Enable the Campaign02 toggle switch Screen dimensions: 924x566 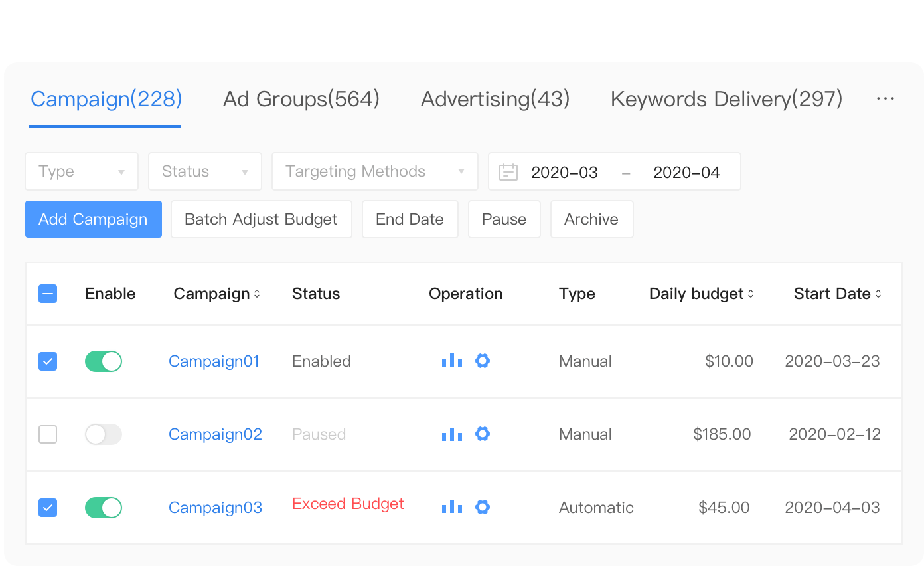pyautogui.click(x=104, y=434)
